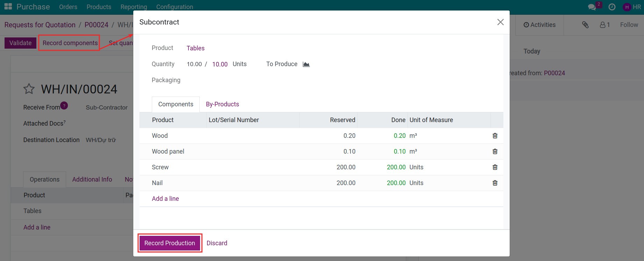Image resolution: width=644 pixels, height=261 pixels.
Task: Click the Activities button
Action: (x=539, y=25)
